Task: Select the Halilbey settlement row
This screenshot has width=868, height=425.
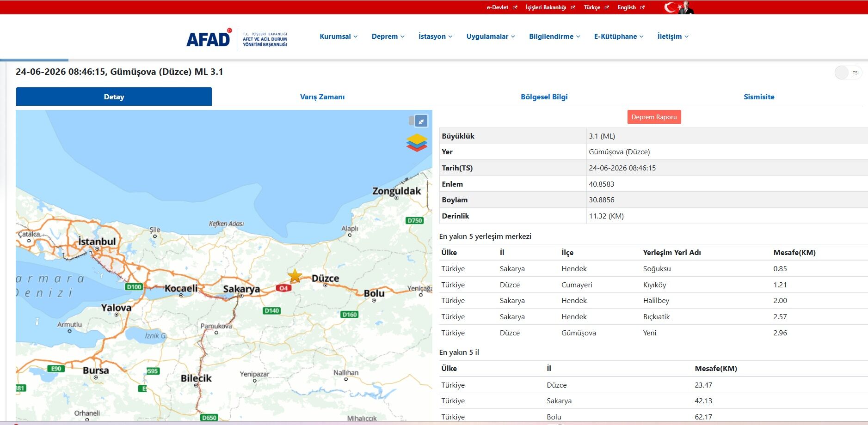Action: coord(653,301)
